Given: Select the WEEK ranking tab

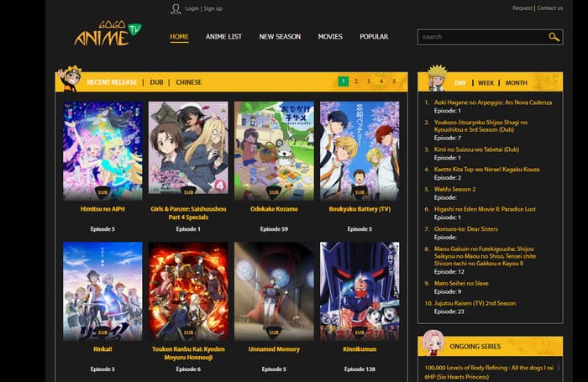Looking at the screenshot, I should point(486,83).
